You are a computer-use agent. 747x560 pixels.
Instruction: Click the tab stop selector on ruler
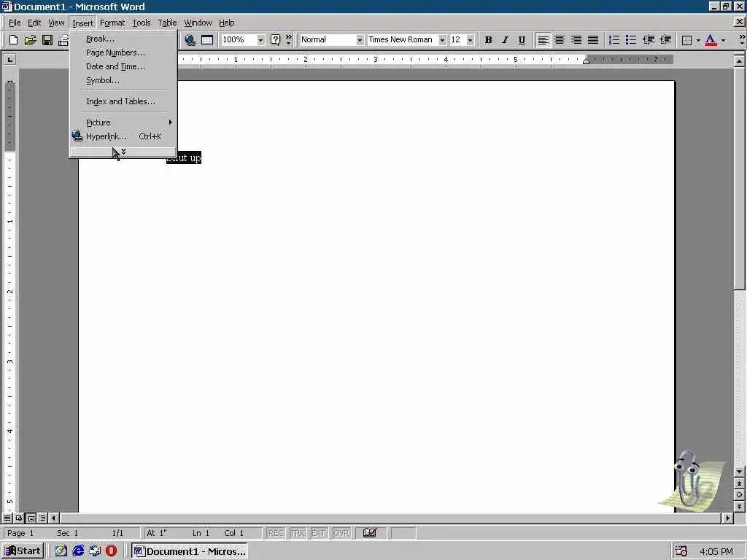[x=9, y=60]
